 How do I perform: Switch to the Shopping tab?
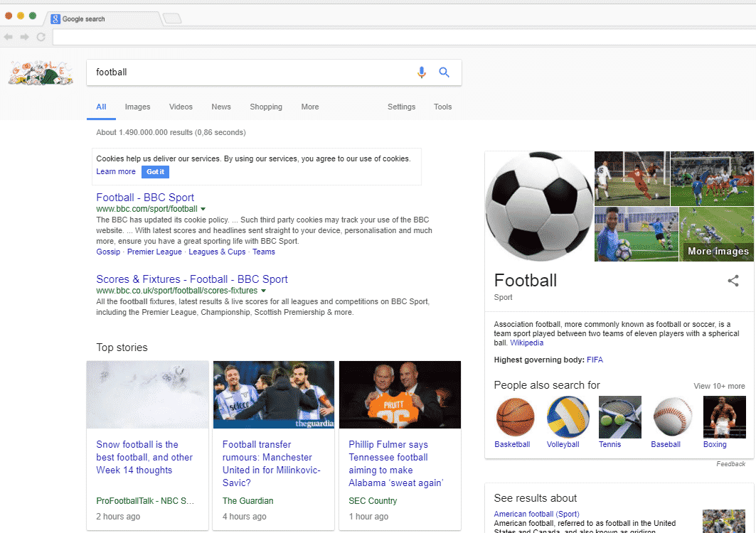266,107
